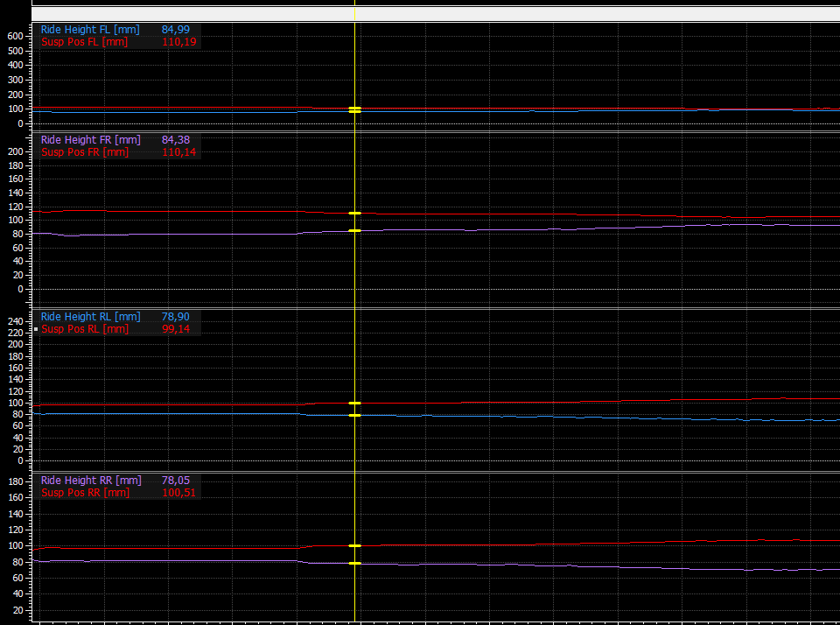Choose the Susp Pos RR legend label

85,493
